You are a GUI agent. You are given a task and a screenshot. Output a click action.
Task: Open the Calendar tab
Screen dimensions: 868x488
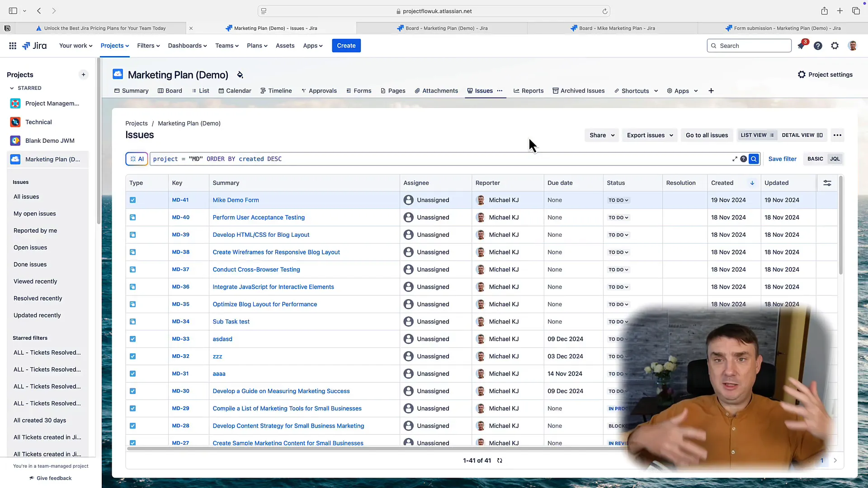[235, 91]
